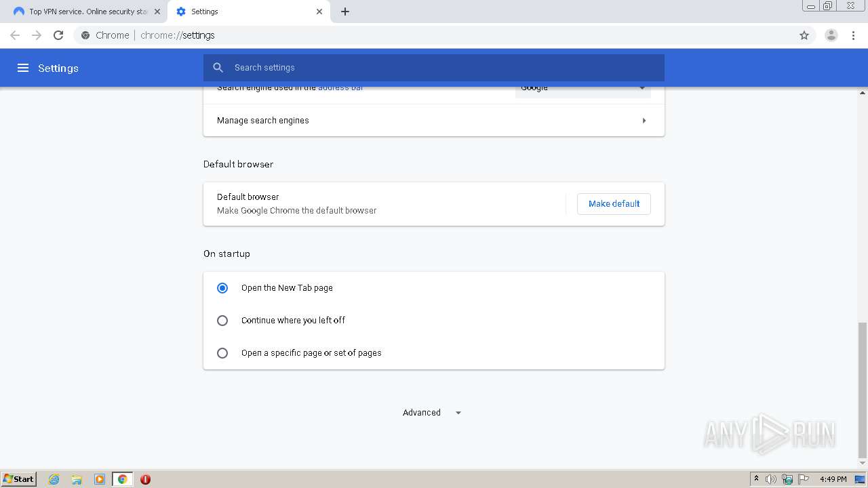868x488 pixels.
Task: Switch to the Settings tab
Action: click(249, 12)
